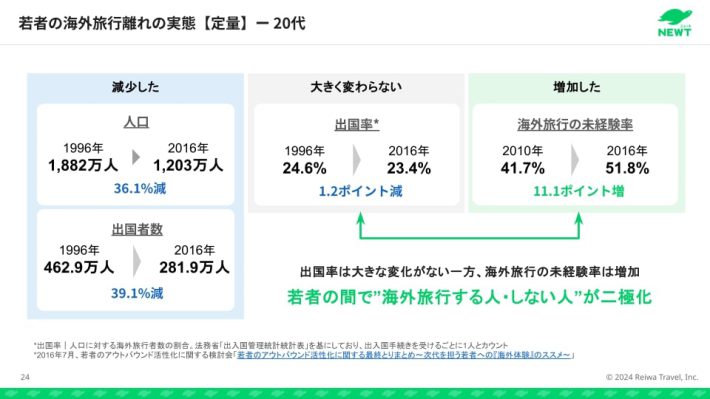Click the © 2024 Reiwa Travel copyright

pos(652,377)
